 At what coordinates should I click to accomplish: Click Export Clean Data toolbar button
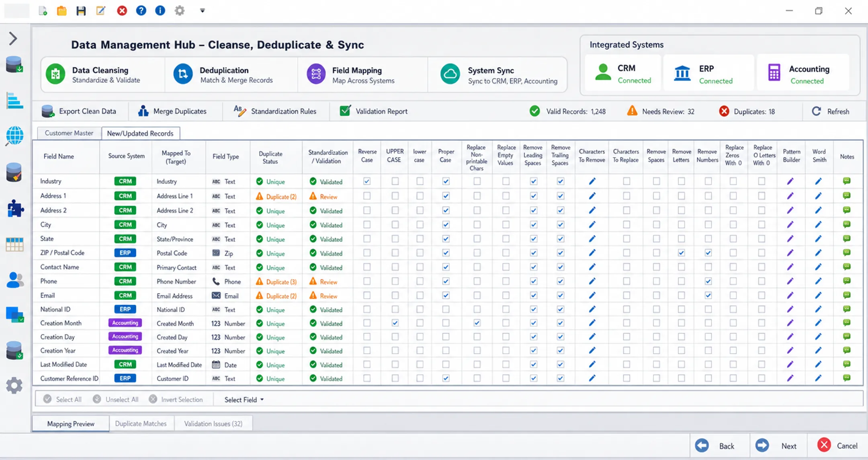tap(79, 111)
